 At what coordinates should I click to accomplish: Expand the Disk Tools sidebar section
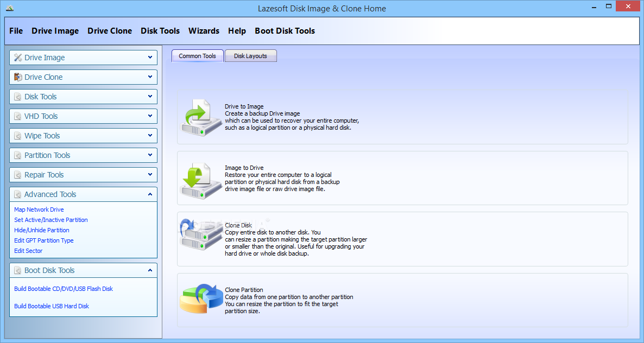pos(150,97)
